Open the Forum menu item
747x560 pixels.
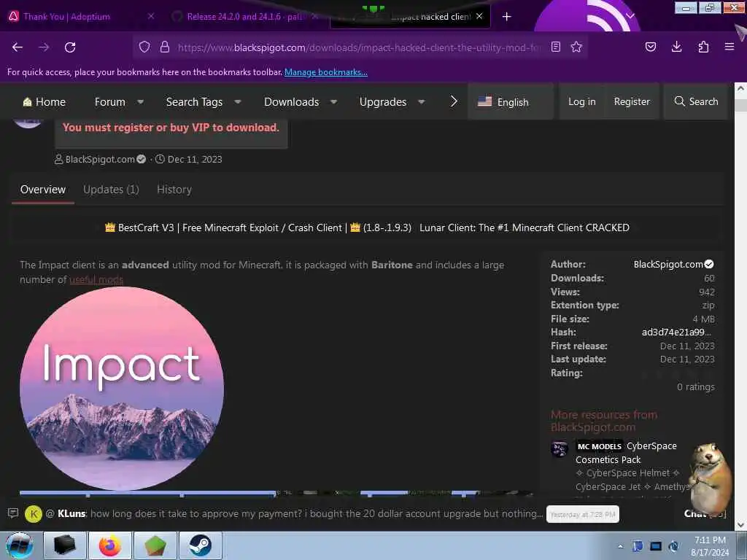pos(109,102)
